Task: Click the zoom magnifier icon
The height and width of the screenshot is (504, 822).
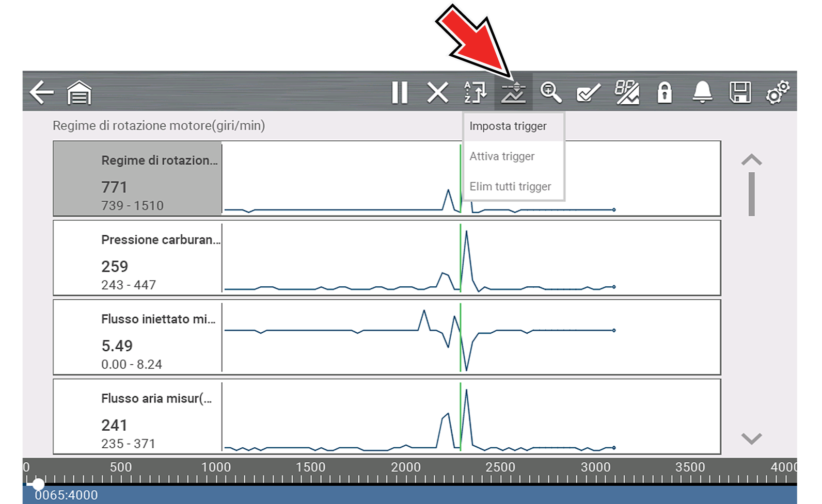Action: [550, 93]
